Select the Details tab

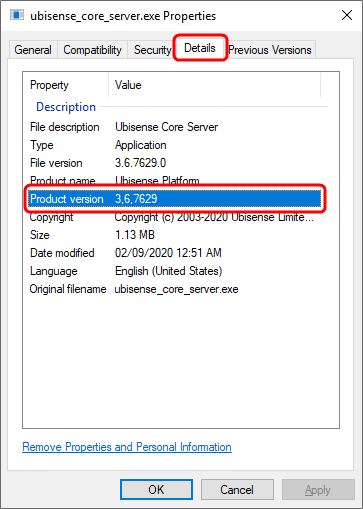[200, 48]
